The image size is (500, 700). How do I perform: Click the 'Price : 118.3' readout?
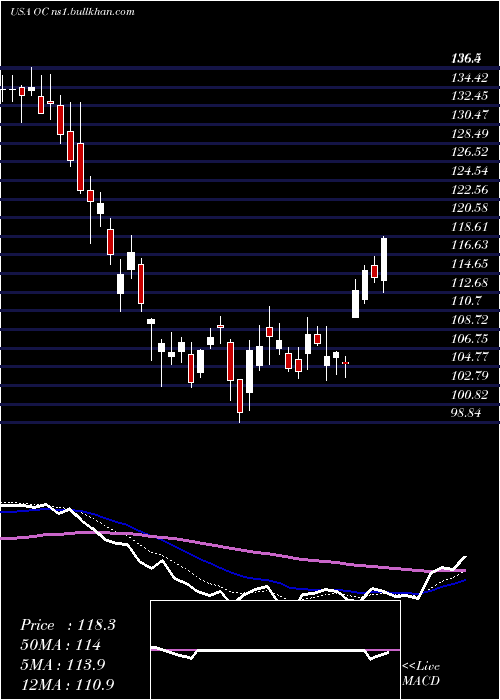click(68, 625)
